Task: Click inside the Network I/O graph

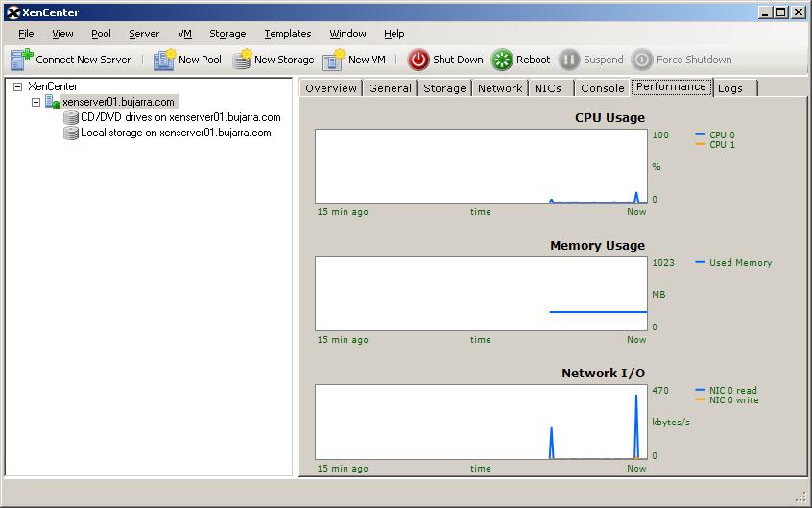Action: 481,422
